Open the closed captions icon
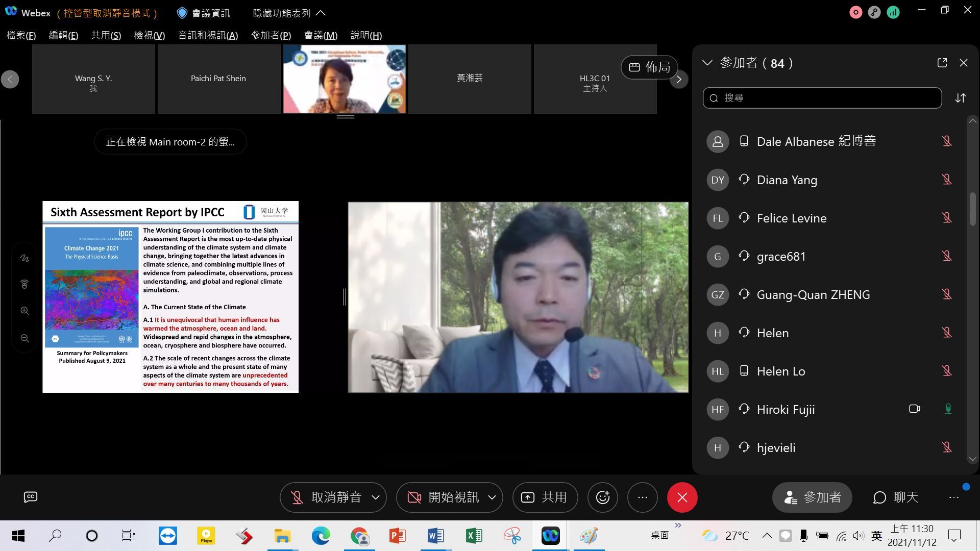Viewport: 980px width, 551px height. 31,497
